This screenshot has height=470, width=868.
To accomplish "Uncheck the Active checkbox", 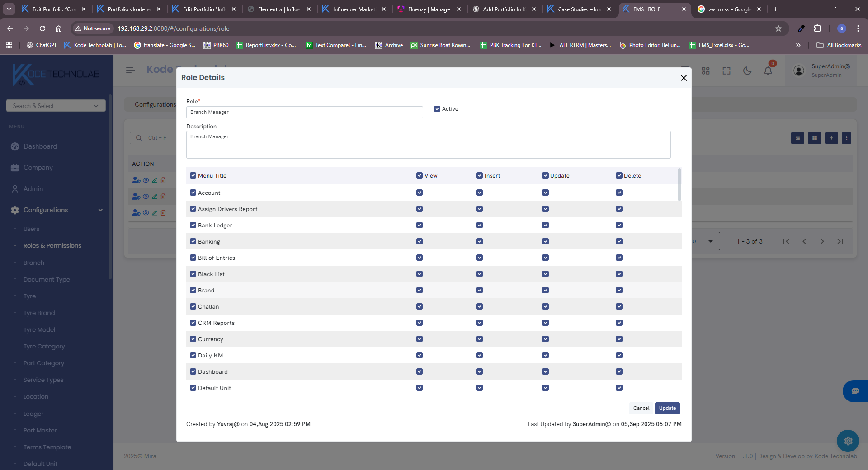I will click(x=437, y=109).
